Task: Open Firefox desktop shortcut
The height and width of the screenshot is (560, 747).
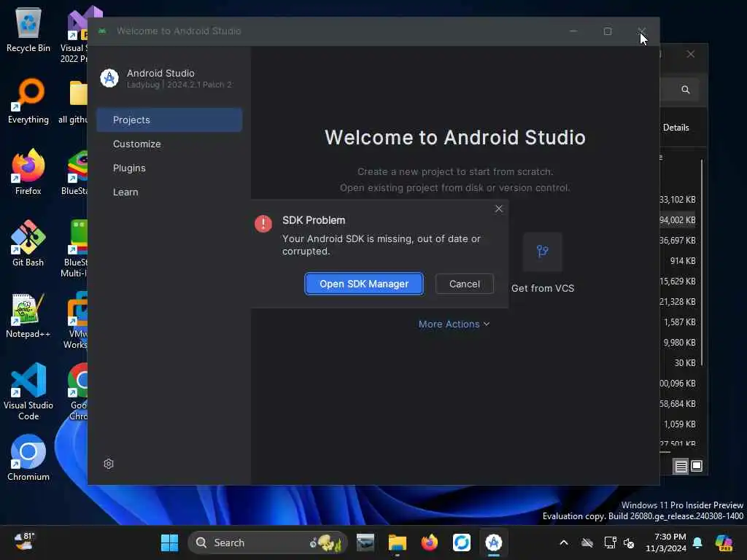Action: coord(28,172)
